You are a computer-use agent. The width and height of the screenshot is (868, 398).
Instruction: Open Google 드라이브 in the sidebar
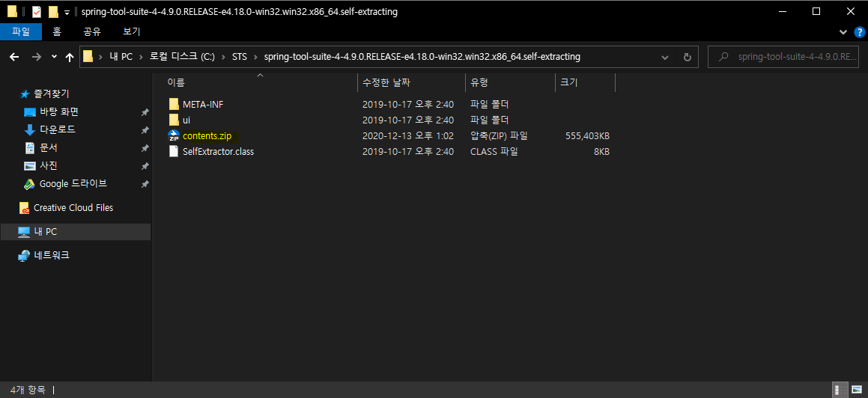point(73,183)
